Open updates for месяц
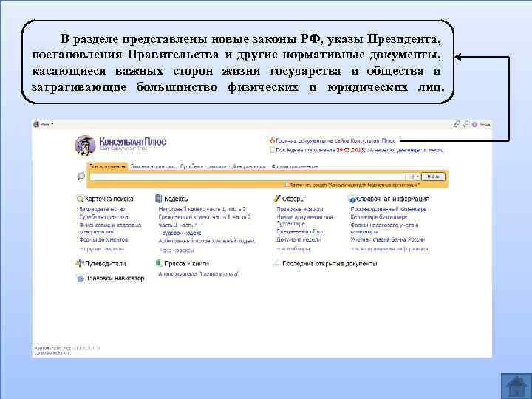Viewport: 532px width, 399px height. coord(435,150)
